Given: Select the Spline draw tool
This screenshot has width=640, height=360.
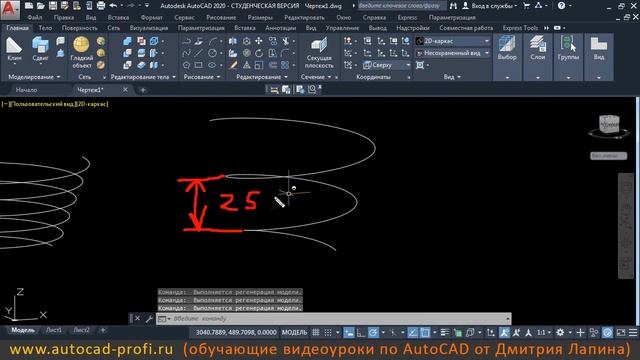Looking at the screenshot, I should pos(187,53).
